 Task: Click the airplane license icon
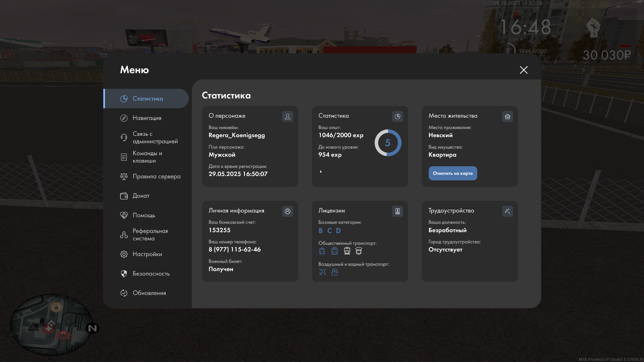click(x=322, y=272)
